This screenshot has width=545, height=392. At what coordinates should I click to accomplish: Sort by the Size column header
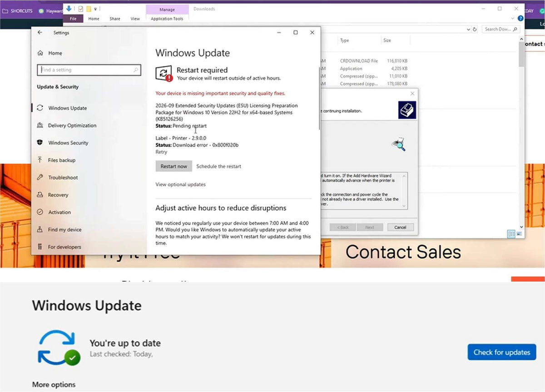(387, 40)
